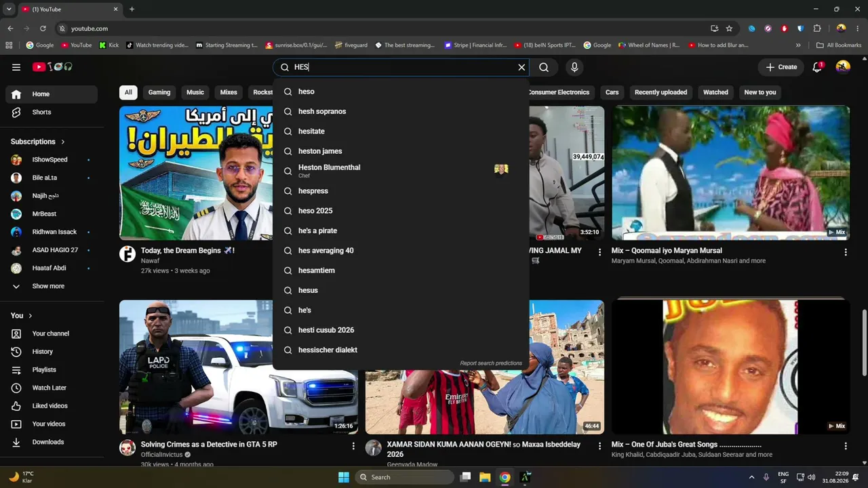Click the magnifier search button
This screenshot has height=488, width=868.
544,67
